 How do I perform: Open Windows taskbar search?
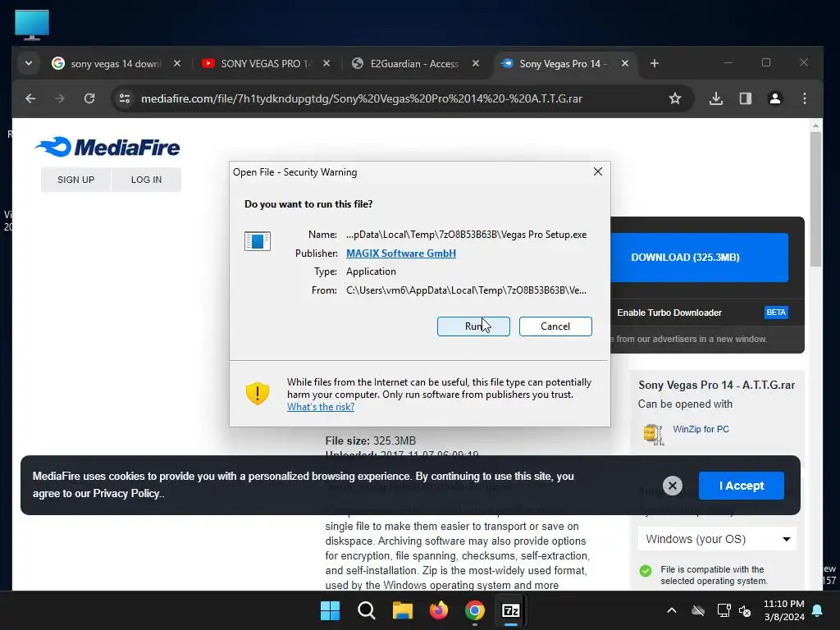click(367, 610)
